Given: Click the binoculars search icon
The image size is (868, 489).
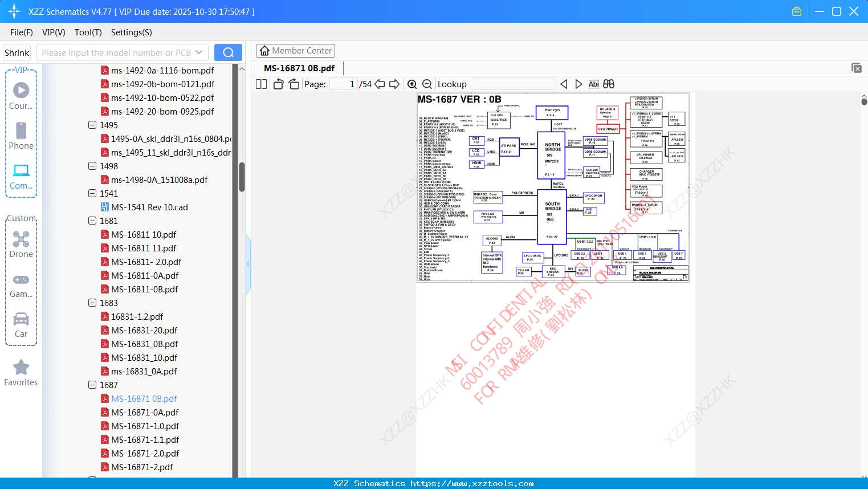Looking at the screenshot, I should pos(609,84).
